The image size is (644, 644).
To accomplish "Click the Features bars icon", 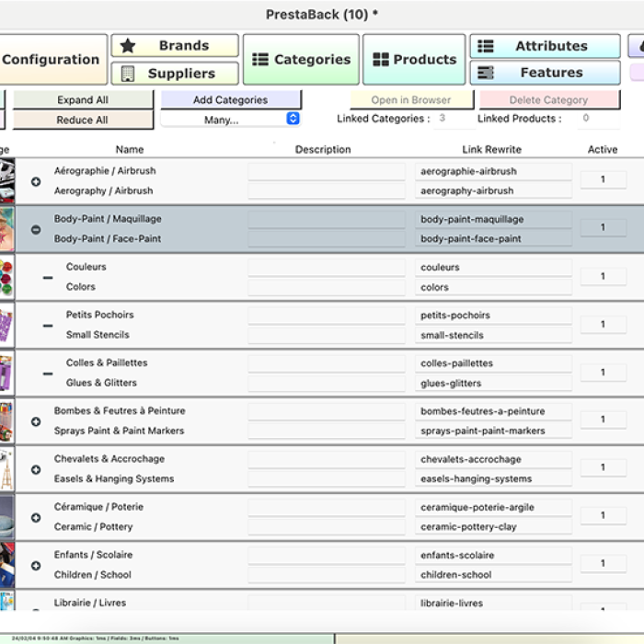I will point(486,73).
